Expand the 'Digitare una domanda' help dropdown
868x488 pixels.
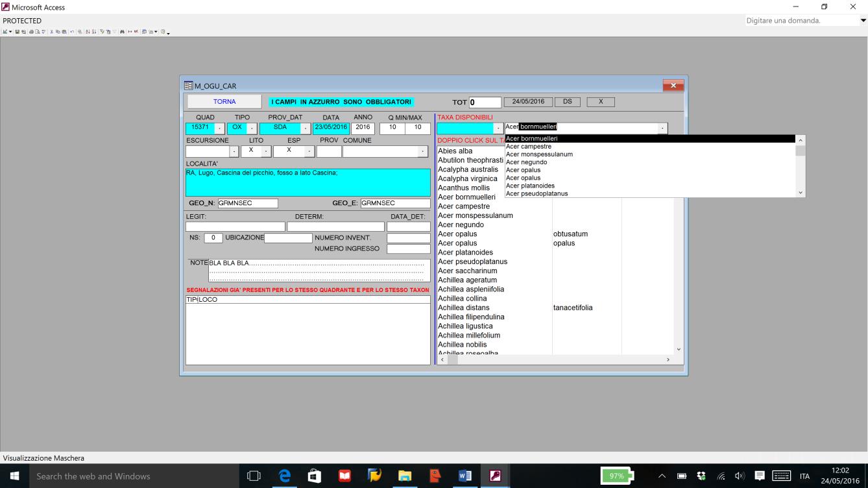tap(863, 21)
